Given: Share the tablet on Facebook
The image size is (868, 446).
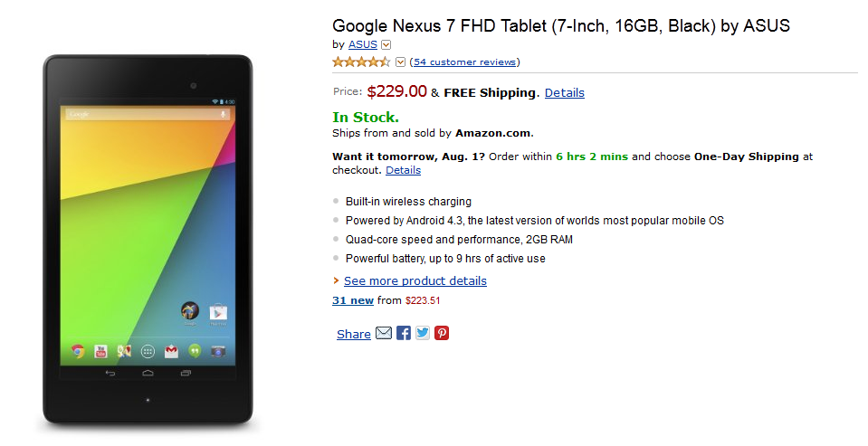Looking at the screenshot, I should (x=404, y=333).
